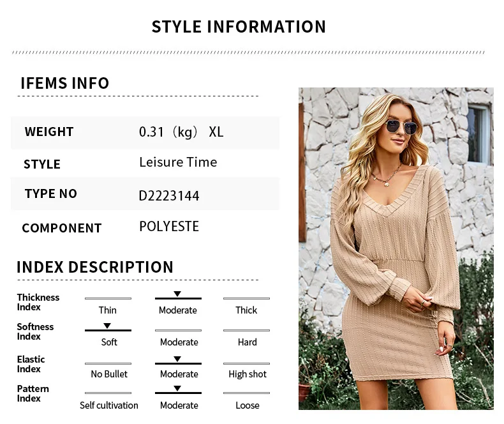
Task: Click the POLYESTE component value
Action: pyautogui.click(x=169, y=226)
